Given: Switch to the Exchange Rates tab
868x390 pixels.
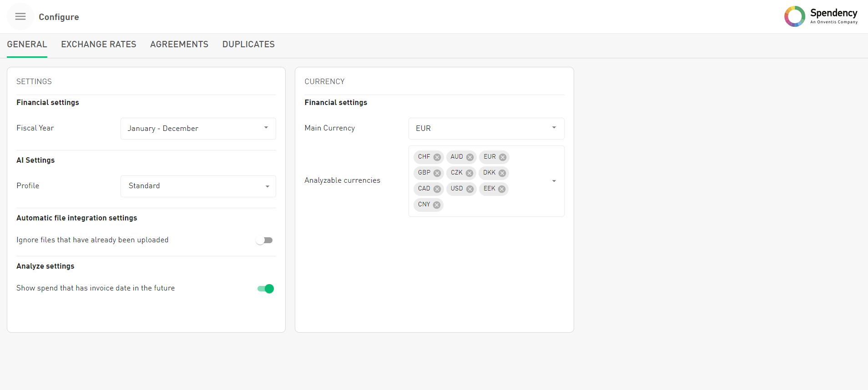Looking at the screenshot, I should [99, 45].
